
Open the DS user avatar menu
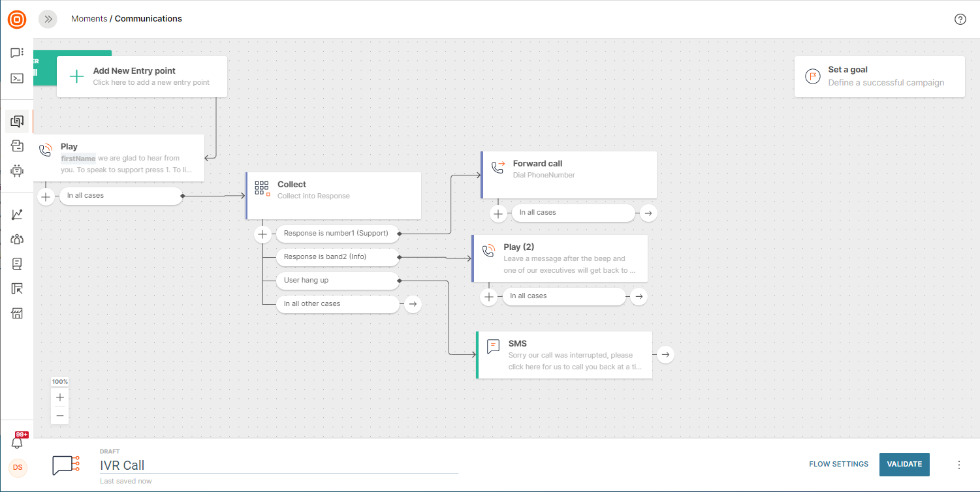point(18,467)
